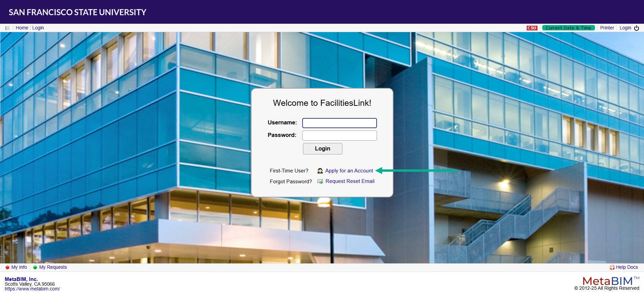Screen dimensions: 644x308
Task: Click the 'First-Time User?' label
Action: point(289,171)
